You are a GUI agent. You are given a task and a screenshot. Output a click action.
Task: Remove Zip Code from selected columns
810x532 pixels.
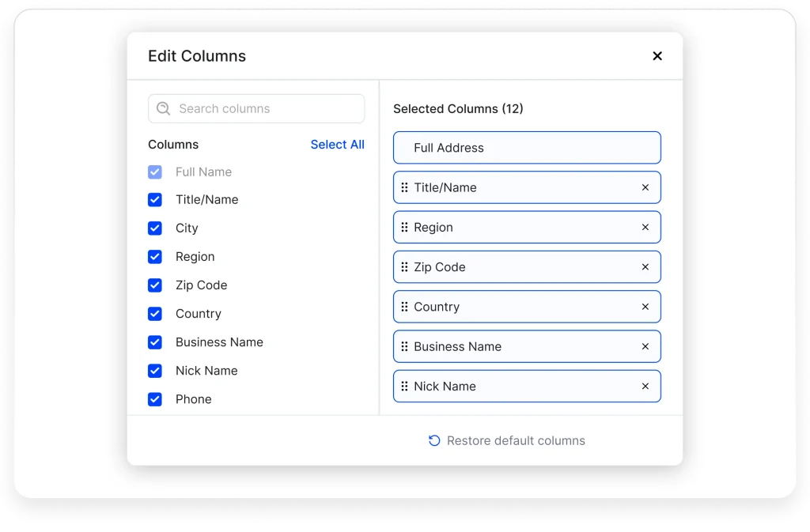645,266
